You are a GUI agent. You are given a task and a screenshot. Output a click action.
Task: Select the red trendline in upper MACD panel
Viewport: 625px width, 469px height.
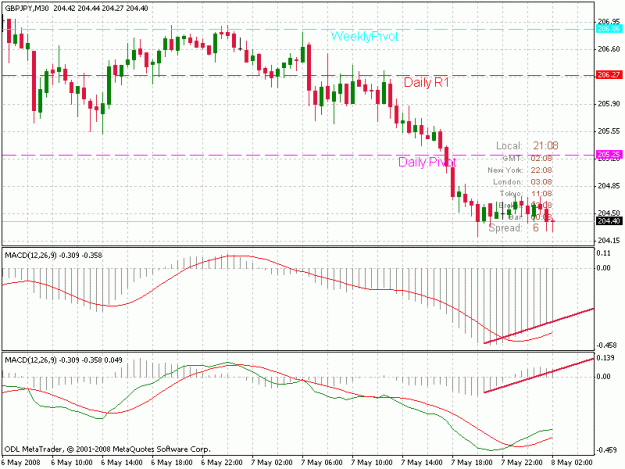coord(539,326)
